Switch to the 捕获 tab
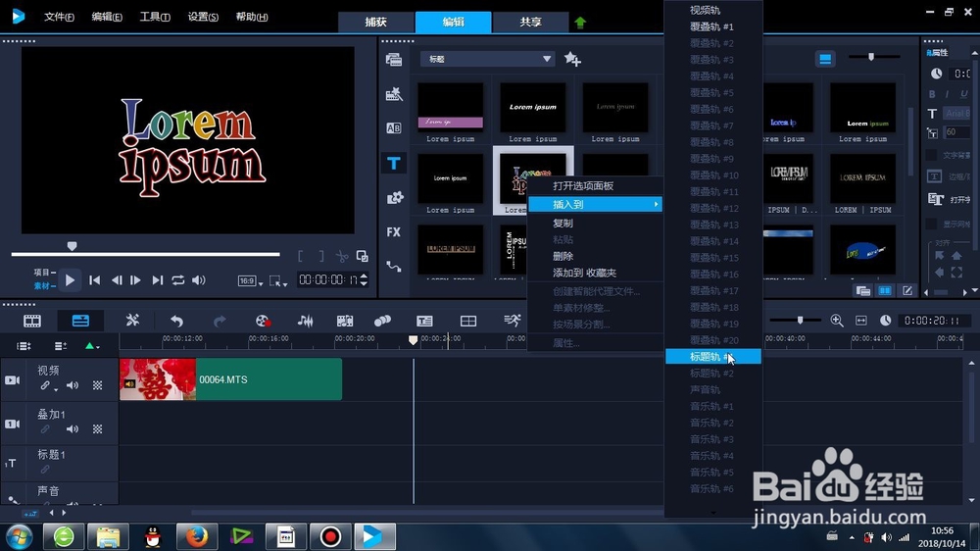 375,22
